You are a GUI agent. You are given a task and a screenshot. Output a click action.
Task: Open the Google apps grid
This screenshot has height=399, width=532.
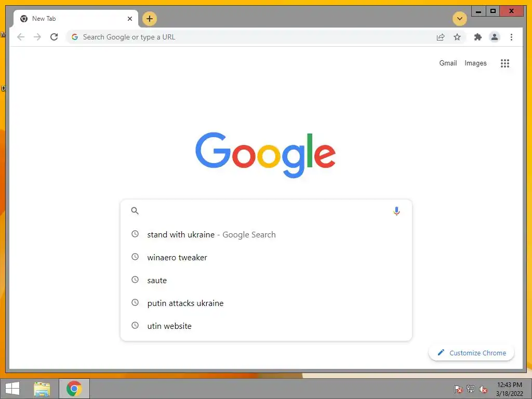(505, 63)
